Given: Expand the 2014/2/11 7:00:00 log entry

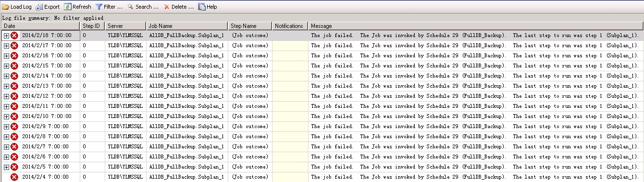Looking at the screenshot, I should 6,106.
